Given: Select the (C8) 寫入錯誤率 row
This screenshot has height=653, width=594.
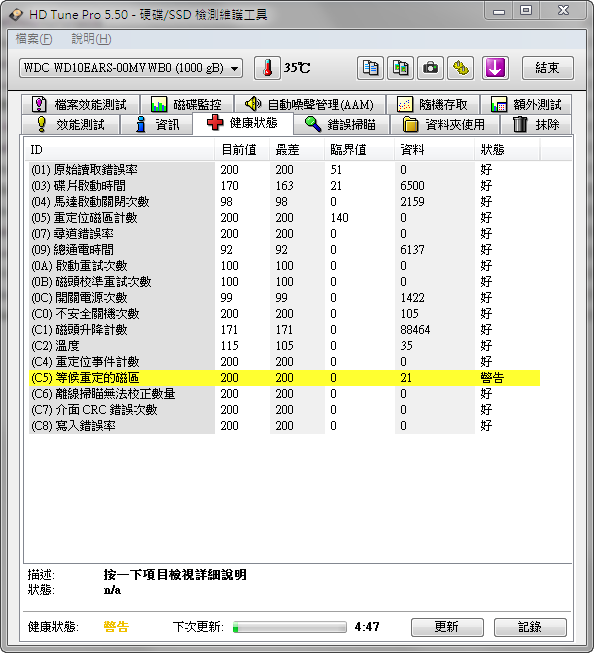Looking at the screenshot, I should click(285, 426).
